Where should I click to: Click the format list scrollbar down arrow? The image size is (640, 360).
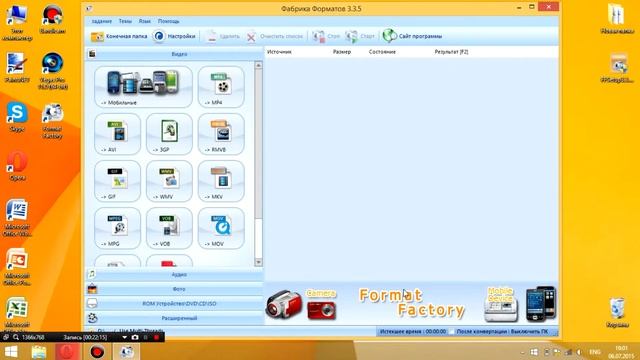click(258, 262)
